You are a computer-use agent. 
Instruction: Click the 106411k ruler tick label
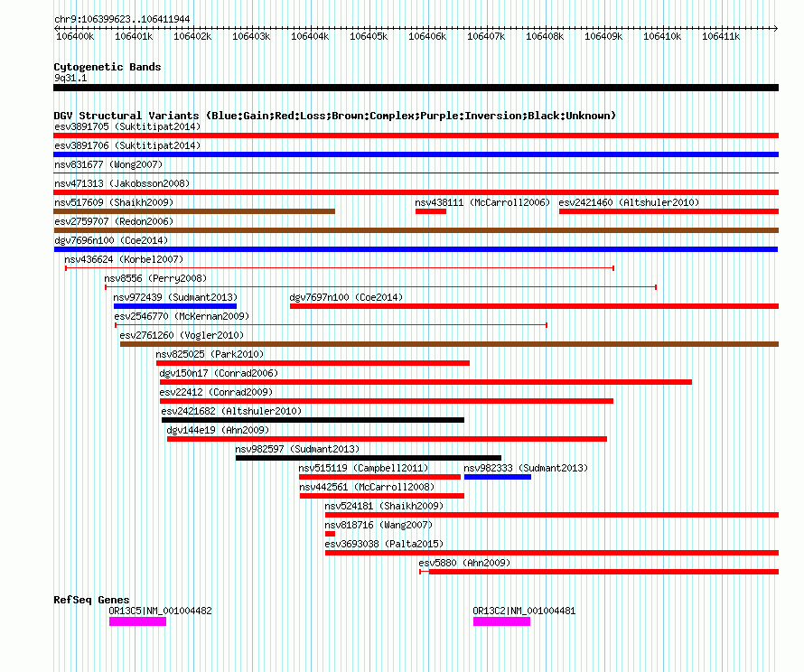click(x=721, y=36)
